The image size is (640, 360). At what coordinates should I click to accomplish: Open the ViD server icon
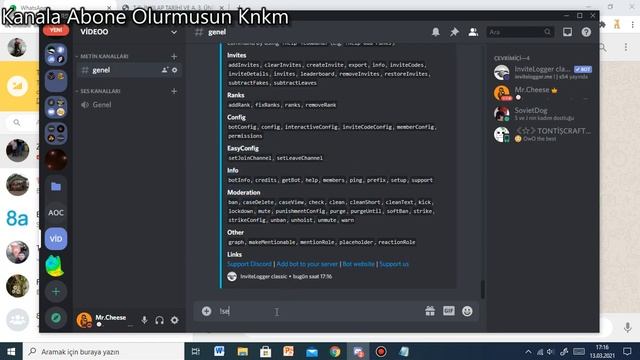click(x=56, y=239)
